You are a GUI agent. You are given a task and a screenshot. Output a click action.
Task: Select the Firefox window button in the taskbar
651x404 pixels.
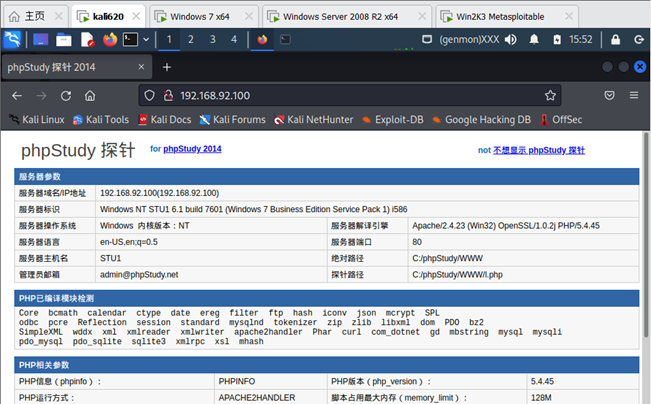tap(262, 39)
